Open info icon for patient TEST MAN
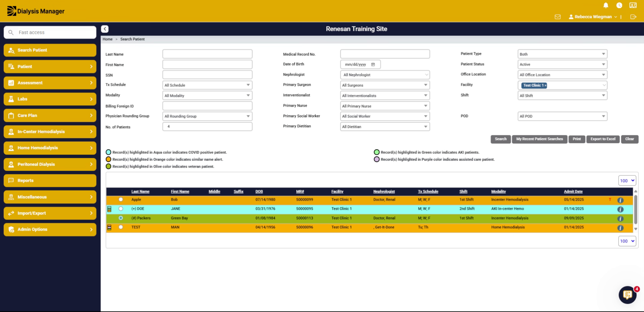The image size is (644, 312). click(x=620, y=228)
